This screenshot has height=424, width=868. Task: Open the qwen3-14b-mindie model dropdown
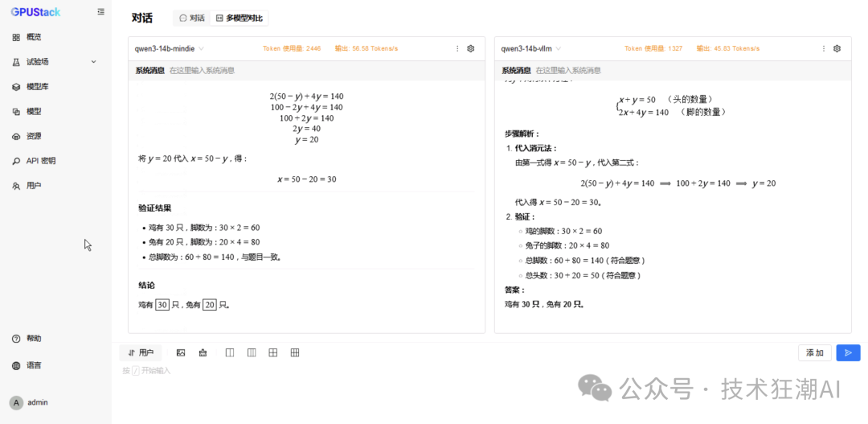coord(170,49)
